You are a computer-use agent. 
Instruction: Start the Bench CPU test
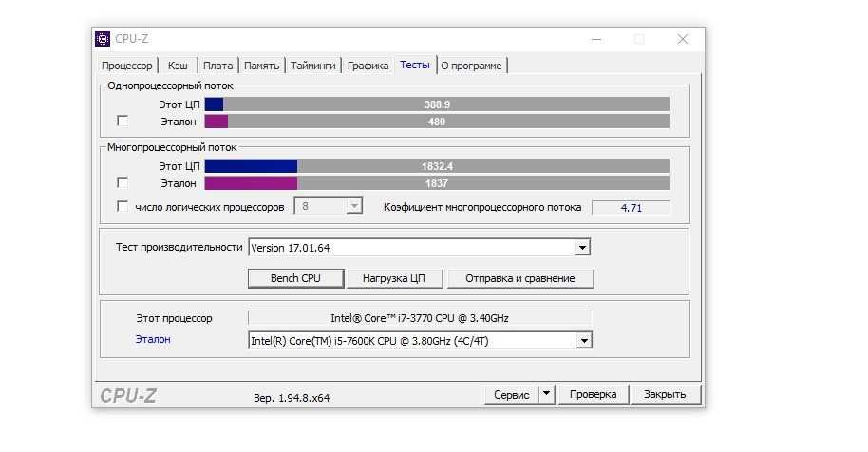(295, 278)
